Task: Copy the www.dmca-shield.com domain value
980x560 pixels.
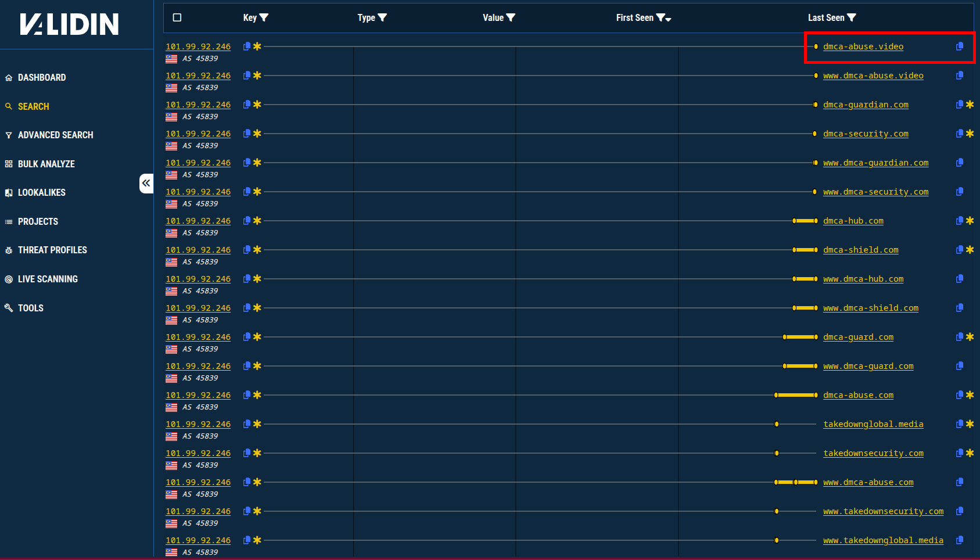Action: click(960, 308)
